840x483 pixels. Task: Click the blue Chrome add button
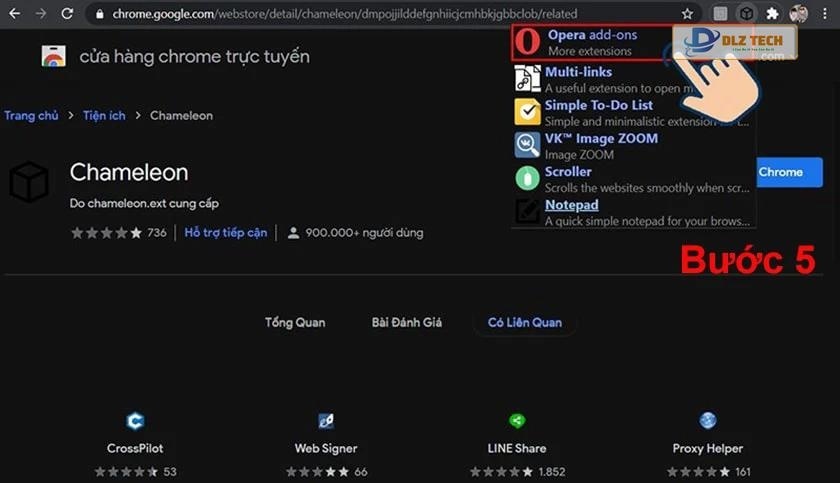789,172
